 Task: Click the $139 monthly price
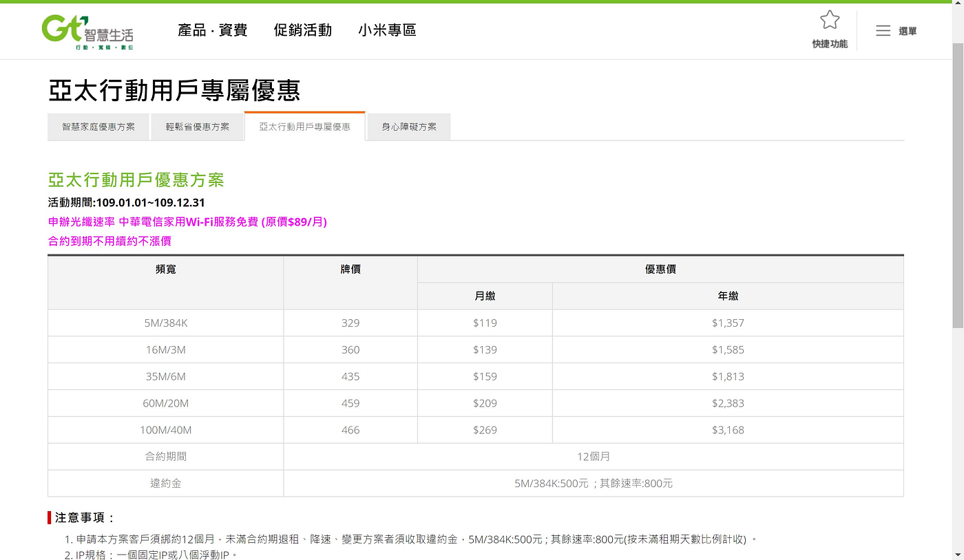point(485,350)
